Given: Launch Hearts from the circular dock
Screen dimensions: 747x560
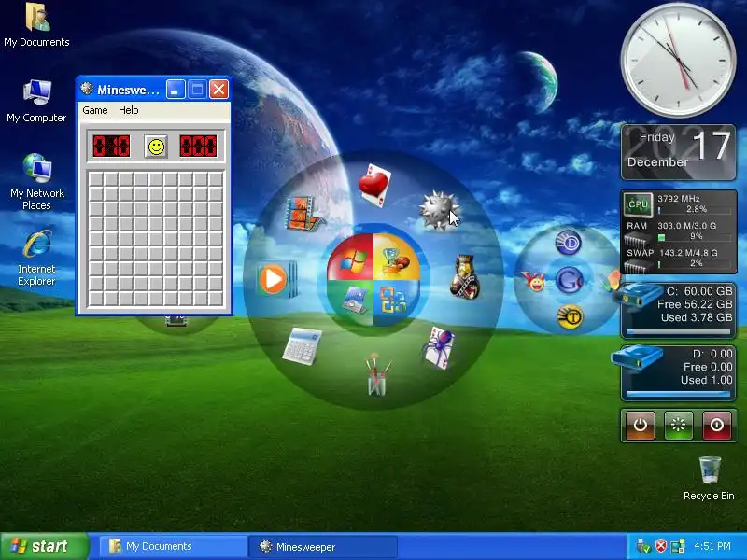Looking at the screenshot, I should click(x=375, y=185).
